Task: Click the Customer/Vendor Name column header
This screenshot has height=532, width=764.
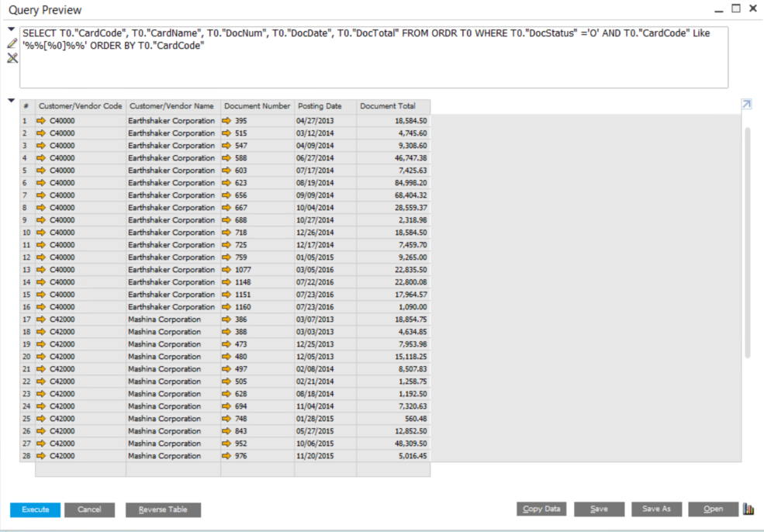Action: (173, 106)
